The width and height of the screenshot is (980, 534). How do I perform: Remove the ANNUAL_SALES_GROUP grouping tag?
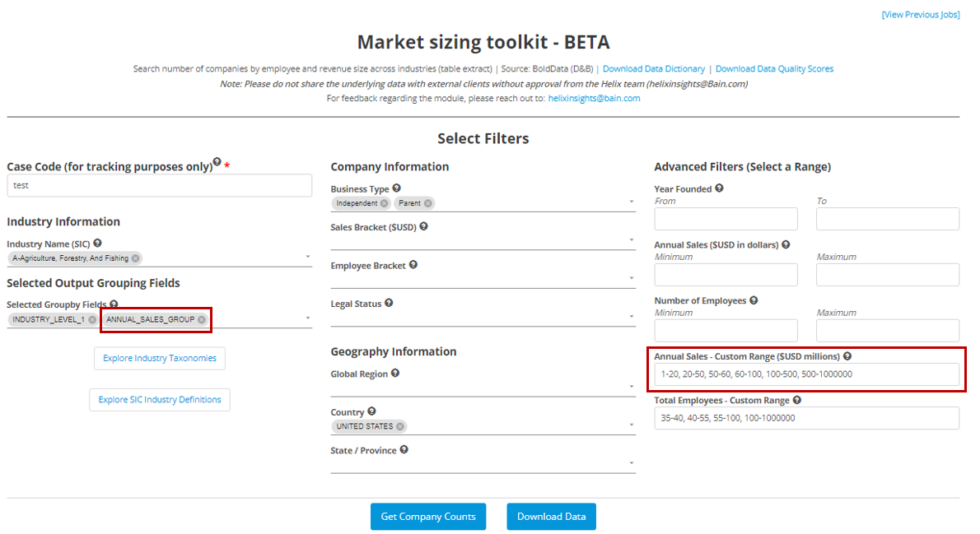click(202, 319)
